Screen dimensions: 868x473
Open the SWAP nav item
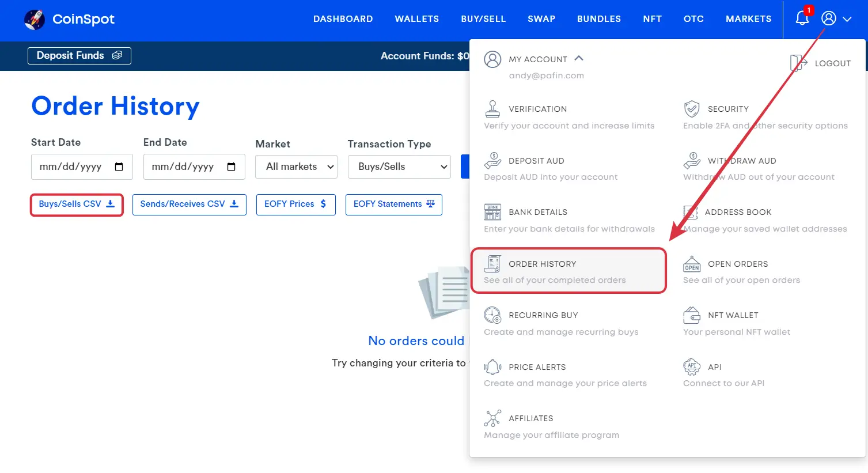coord(541,19)
